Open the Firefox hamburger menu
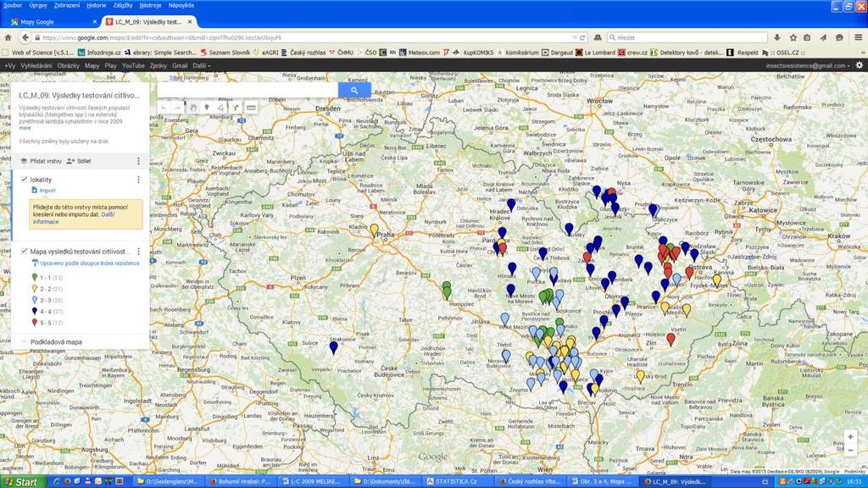The height and width of the screenshot is (488, 868). point(858,37)
